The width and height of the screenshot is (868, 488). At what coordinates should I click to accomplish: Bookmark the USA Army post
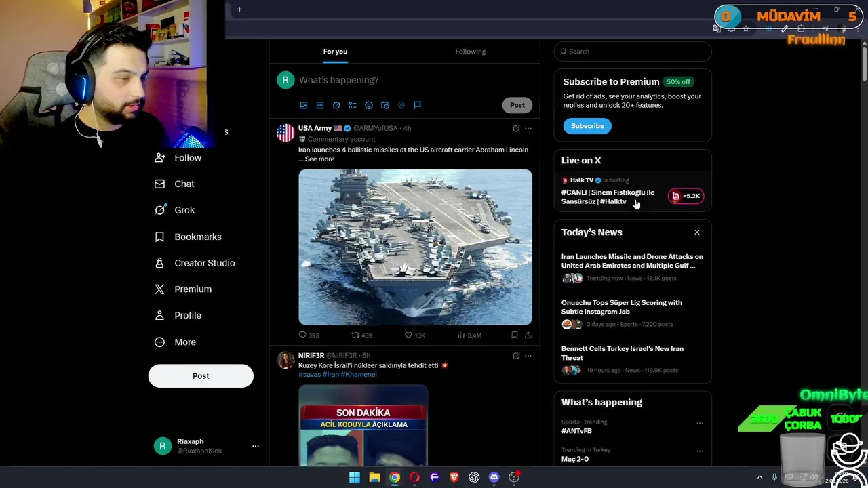(515, 335)
